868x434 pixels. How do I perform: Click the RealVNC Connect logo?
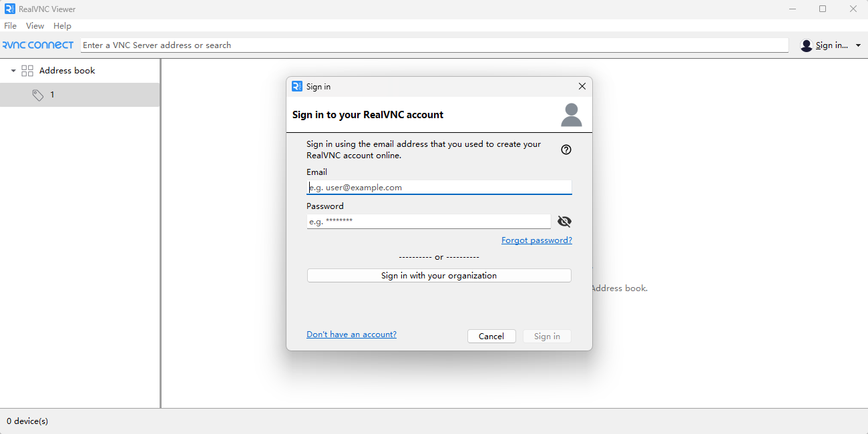click(x=38, y=45)
